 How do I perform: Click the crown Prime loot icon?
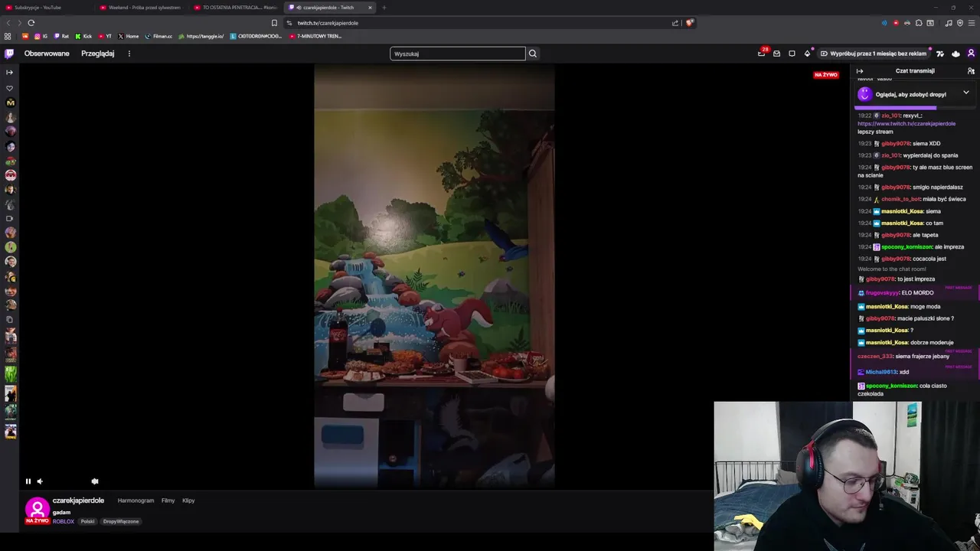(x=955, y=54)
